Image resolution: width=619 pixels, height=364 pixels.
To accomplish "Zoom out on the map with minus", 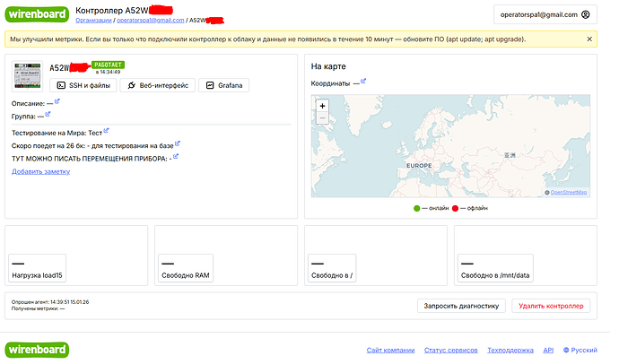I will click(x=322, y=117).
